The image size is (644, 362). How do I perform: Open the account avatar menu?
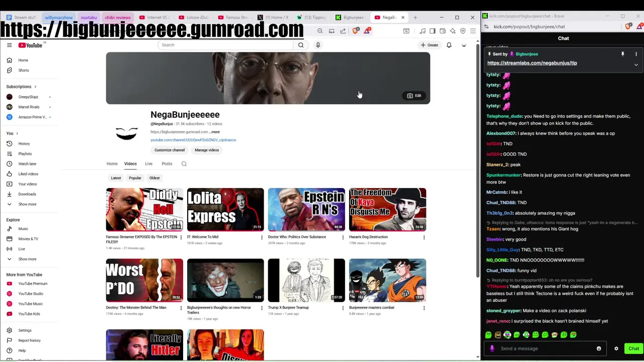[464, 45]
